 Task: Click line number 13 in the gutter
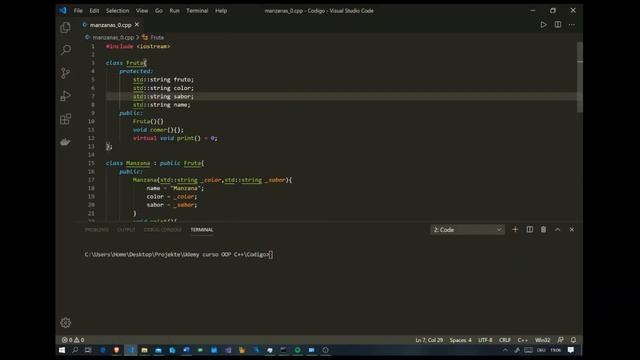pos(91,147)
